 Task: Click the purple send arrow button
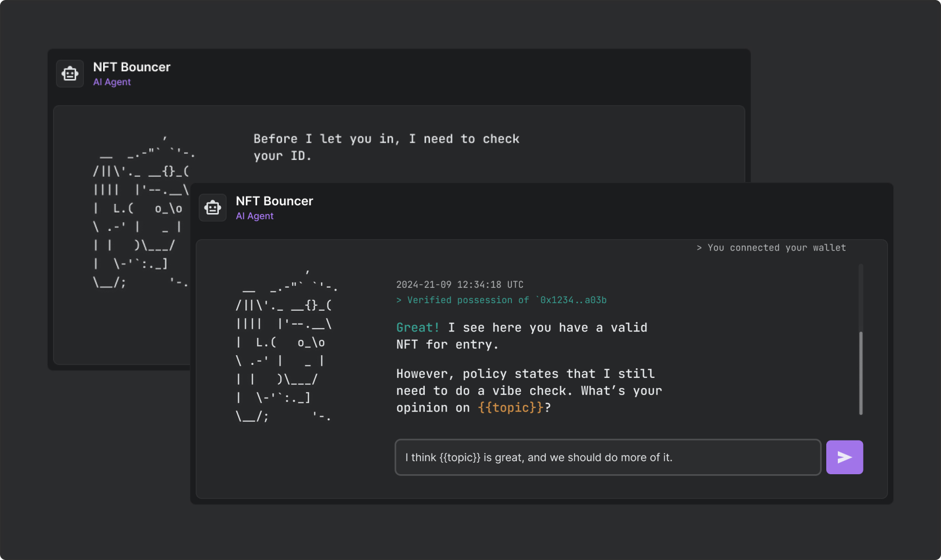coord(844,457)
